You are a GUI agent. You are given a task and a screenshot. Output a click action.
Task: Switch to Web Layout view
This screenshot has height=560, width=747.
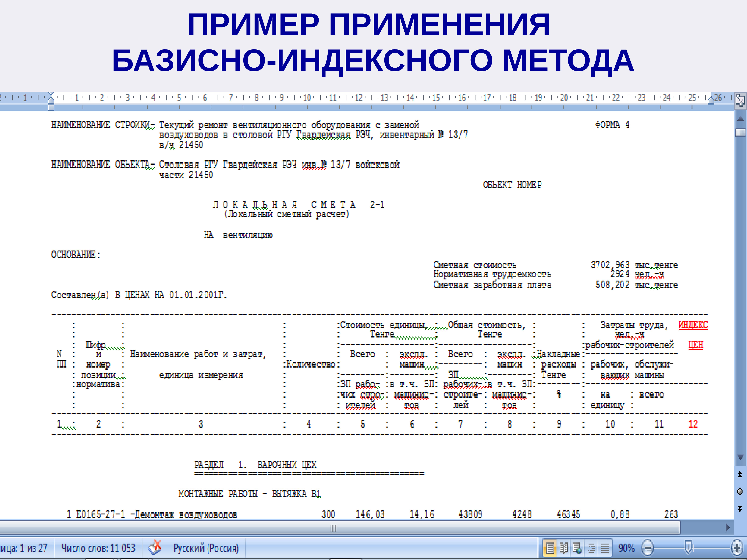coord(577,548)
